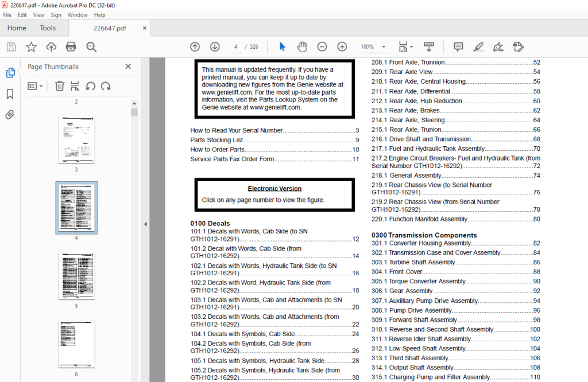Viewport: 588px width, 382px height.
Task: Upload the file to cloud storage
Action: click(x=51, y=47)
